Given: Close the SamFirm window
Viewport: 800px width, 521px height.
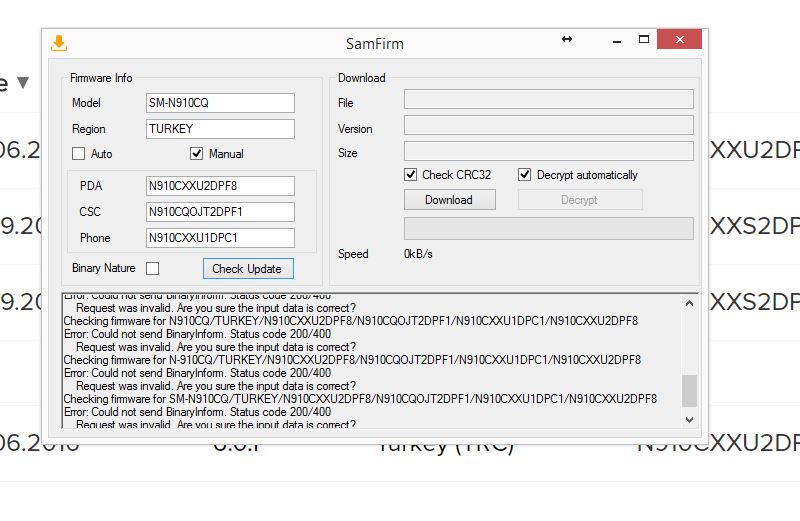Looking at the screenshot, I should (x=680, y=39).
